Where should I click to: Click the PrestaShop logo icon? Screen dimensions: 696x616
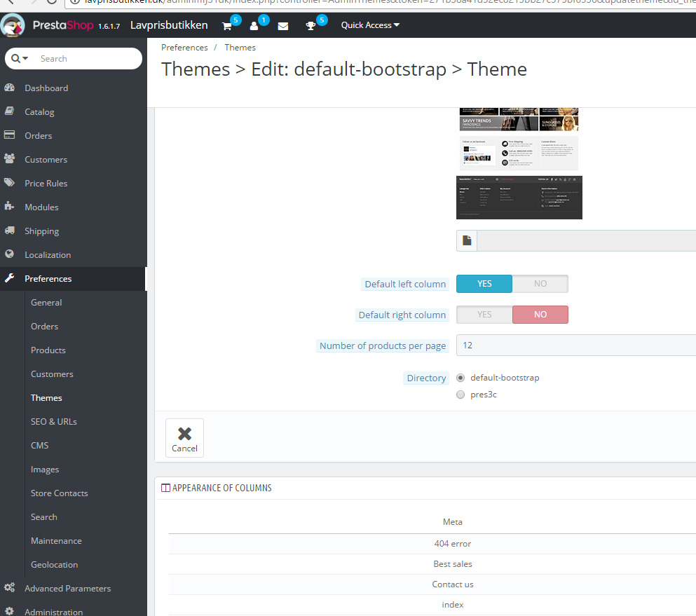(13, 25)
